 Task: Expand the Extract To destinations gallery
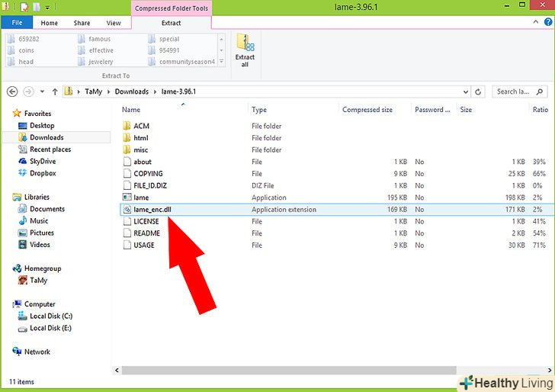point(221,62)
